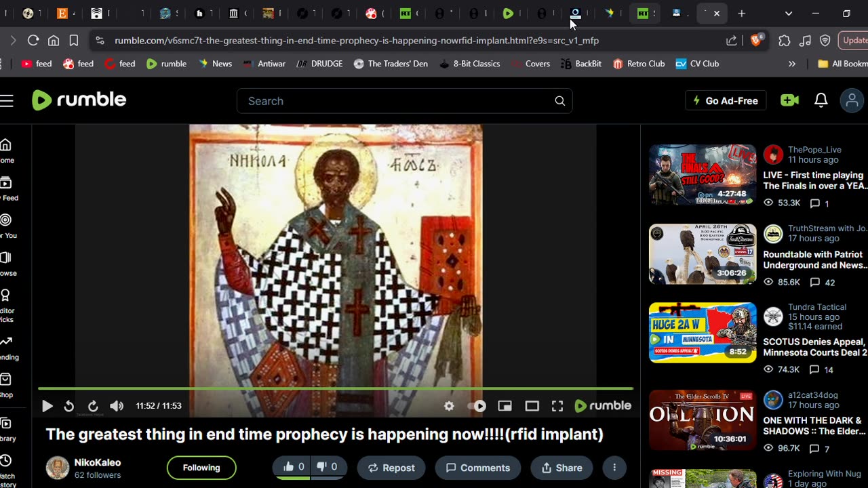Click Go Ad-Free button
Image resolution: width=868 pixels, height=488 pixels.
click(726, 101)
